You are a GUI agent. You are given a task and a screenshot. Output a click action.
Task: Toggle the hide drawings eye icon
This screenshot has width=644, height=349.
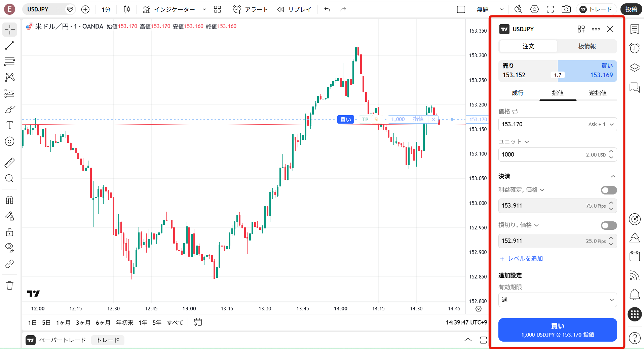pyautogui.click(x=10, y=248)
